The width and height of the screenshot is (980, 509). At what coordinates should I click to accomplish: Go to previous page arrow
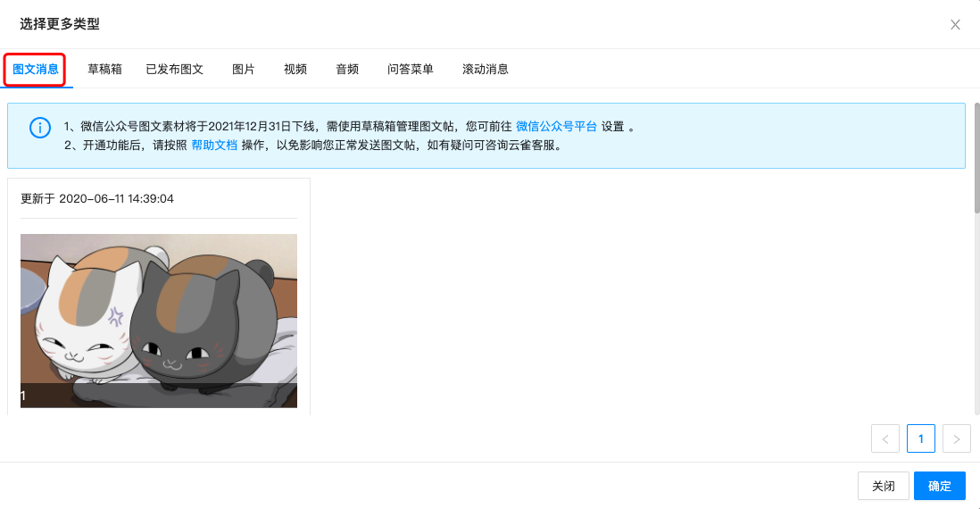[885, 439]
